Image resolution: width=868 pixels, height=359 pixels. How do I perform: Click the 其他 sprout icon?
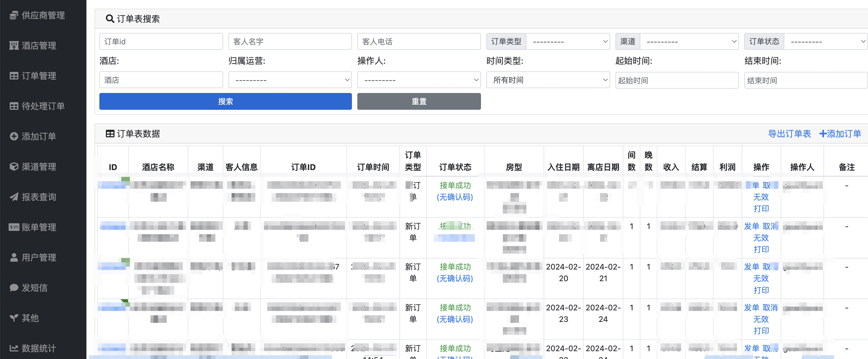pyautogui.click(x=14, y=318)
